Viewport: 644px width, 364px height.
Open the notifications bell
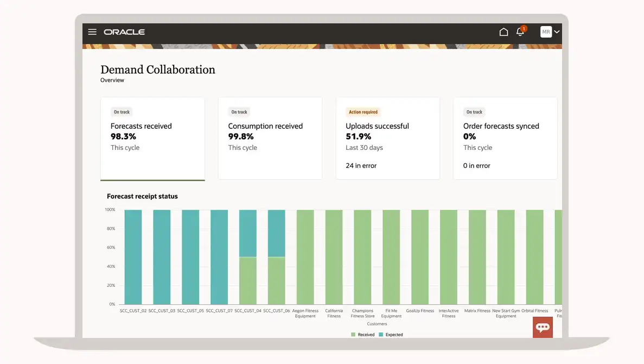pos(520,32)
